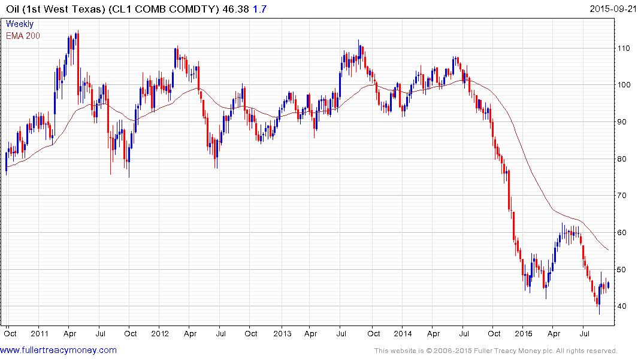Click the price change value 1.7
This screenshot has height=359, width=644.
click(259, 9)
